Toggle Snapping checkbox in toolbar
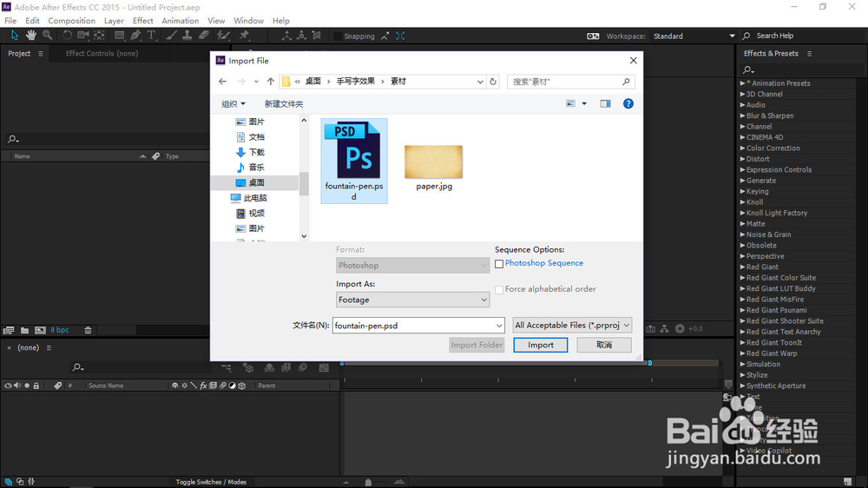The width and height of the screenshot is (868, 488). [337, 36]
